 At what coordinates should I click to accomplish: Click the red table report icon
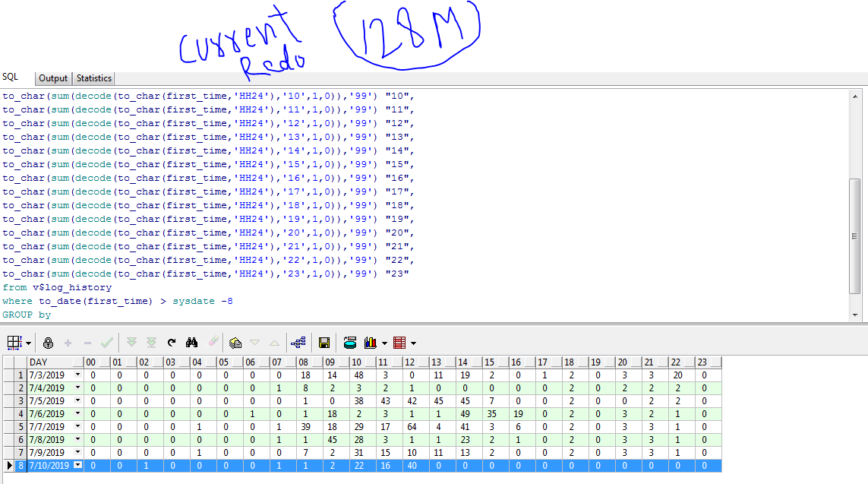(x=399, y=343)
